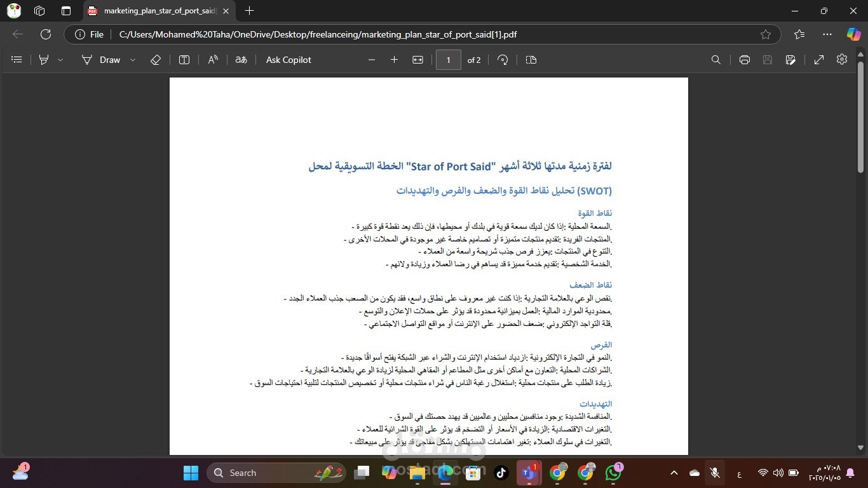
Task: Toggle the Fit to width view
Action: click(417, 60)
